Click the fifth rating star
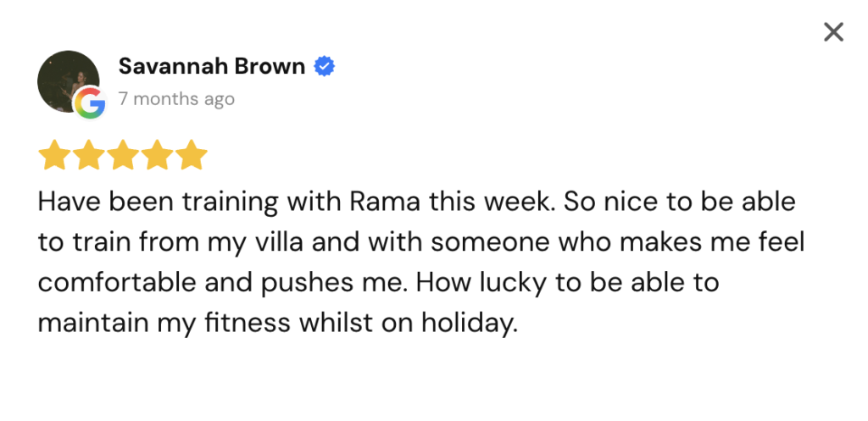 pyautogui.click(x=192, y=155)
